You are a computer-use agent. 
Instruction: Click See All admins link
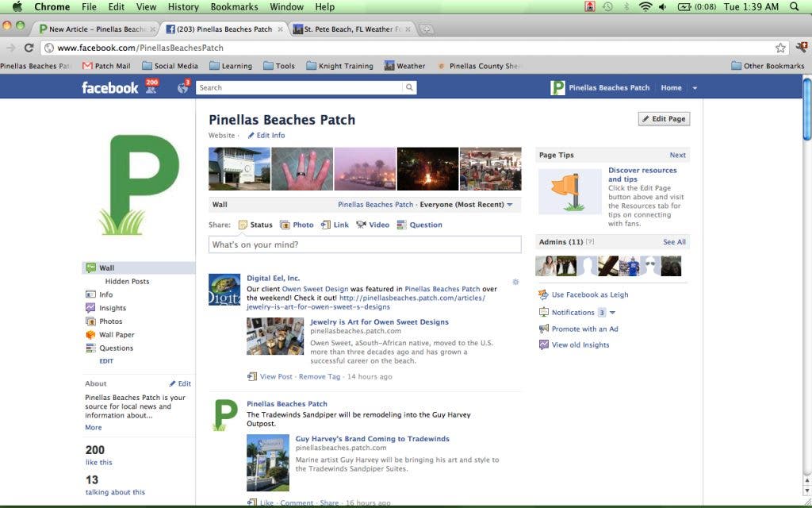click(674, 242)
